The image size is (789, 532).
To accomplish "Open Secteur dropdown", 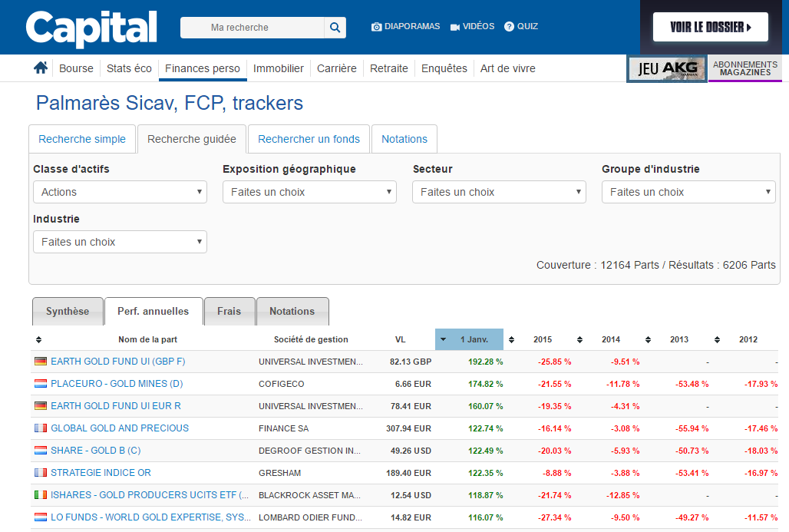I will point(499,192).
